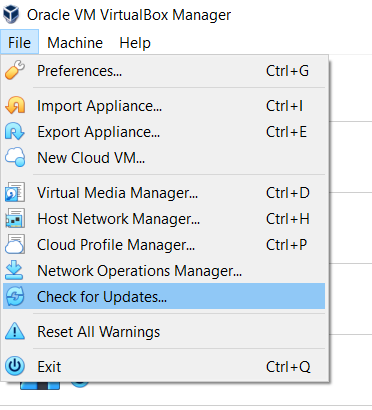Click the Network Operations Manager download icon
Viewport: 372px width, 410px height.
pyautogui.click(x=14, y=270)
